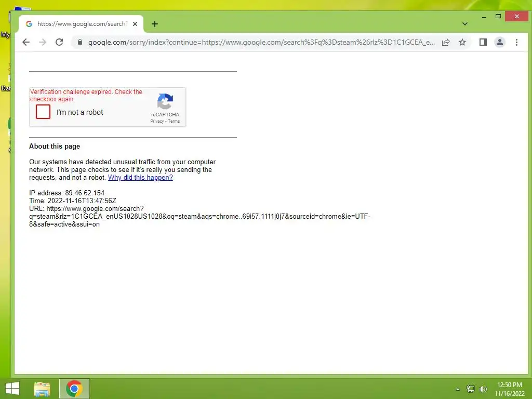The image size is (532, 399).
Task: Click the About this page heading
Action: pos(55,146)
